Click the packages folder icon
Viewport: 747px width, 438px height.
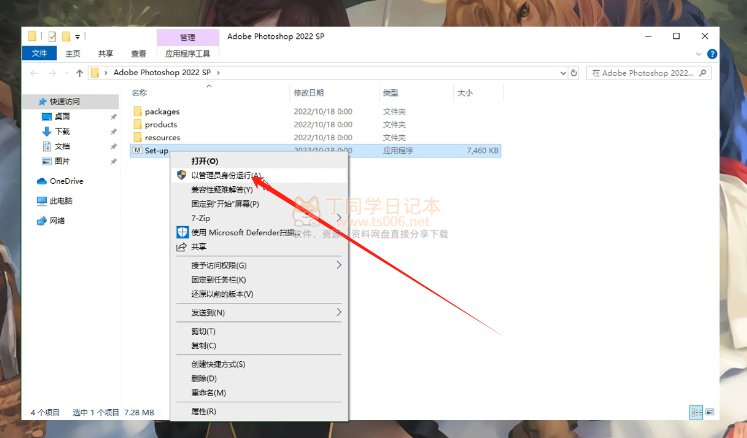click(x=138, y=112)
